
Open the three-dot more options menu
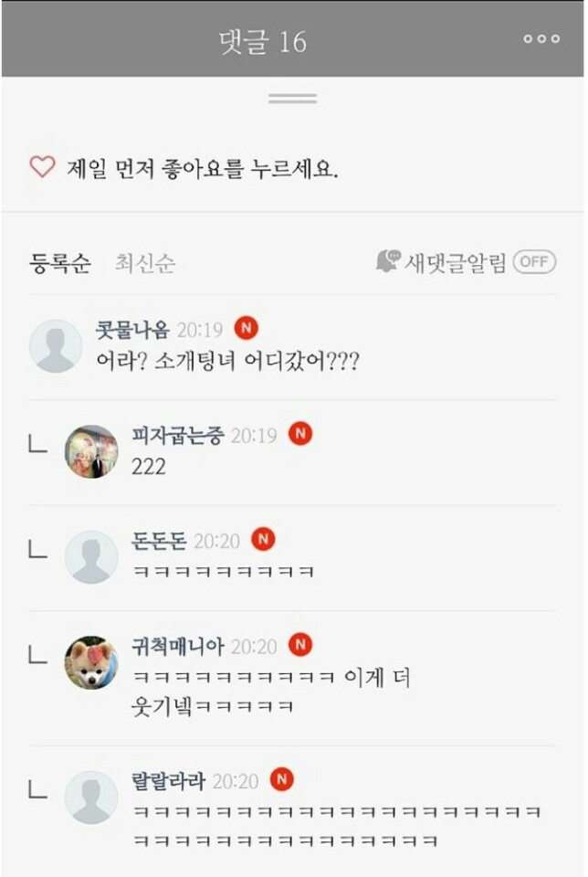(x=541, y=39)
